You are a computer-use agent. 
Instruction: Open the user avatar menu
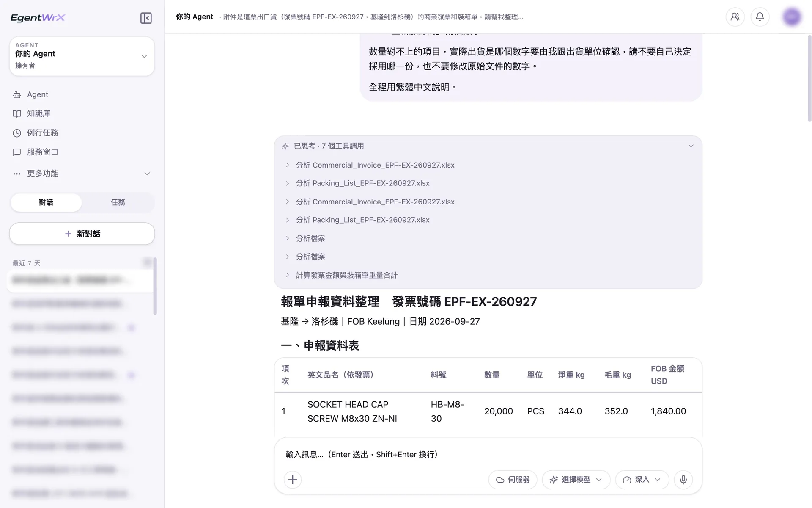(792, 17)
